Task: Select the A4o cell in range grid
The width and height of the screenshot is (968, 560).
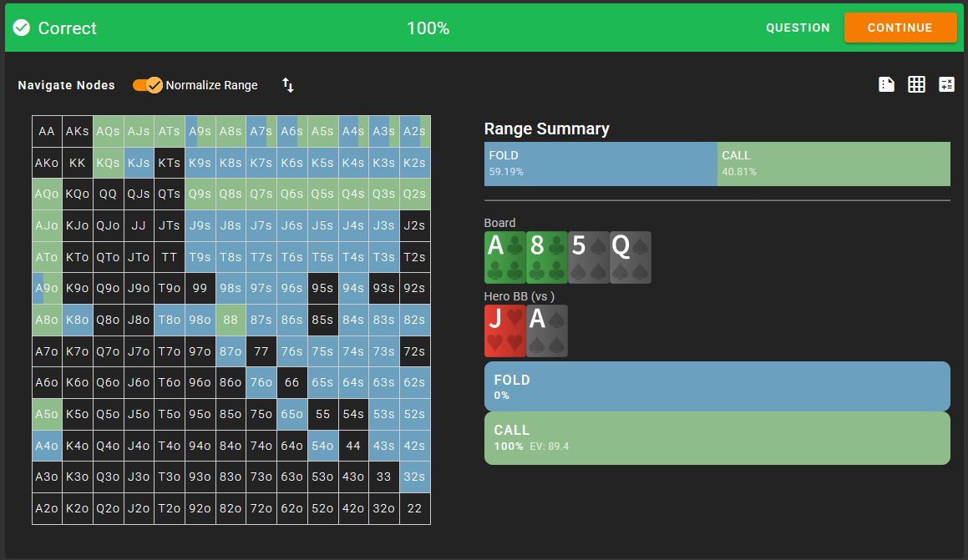Action: coord(47,446)
